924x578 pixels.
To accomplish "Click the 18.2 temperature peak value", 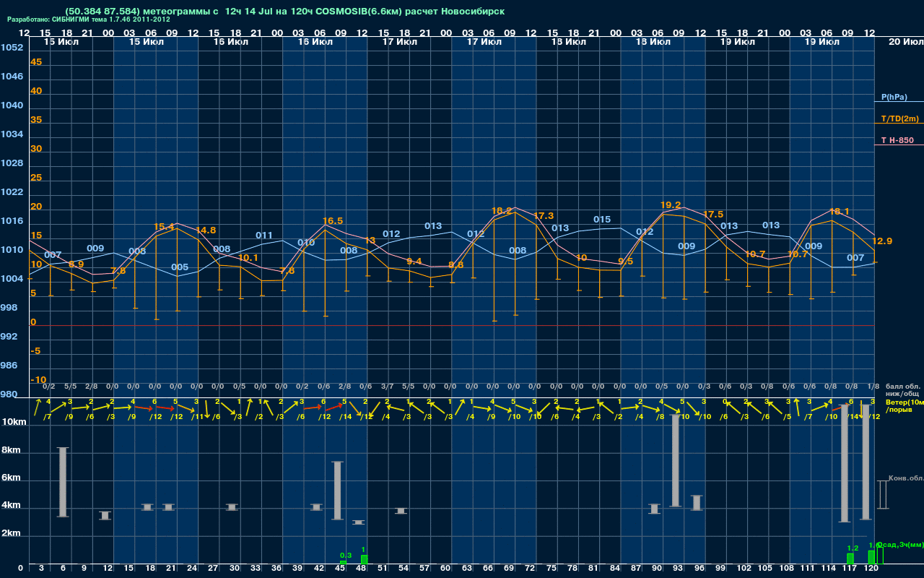I will tap(502, 211).
